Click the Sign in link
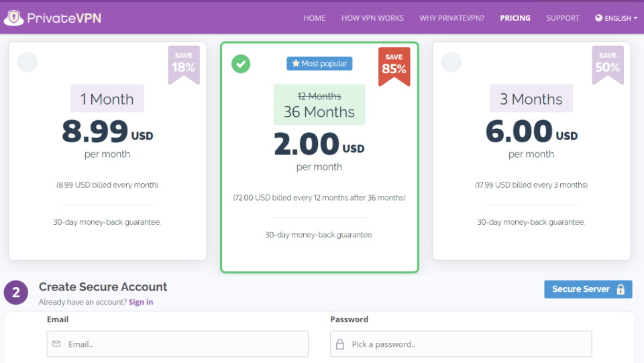The width and height of the screenshot is (644, 363). [x=141, y=302]
